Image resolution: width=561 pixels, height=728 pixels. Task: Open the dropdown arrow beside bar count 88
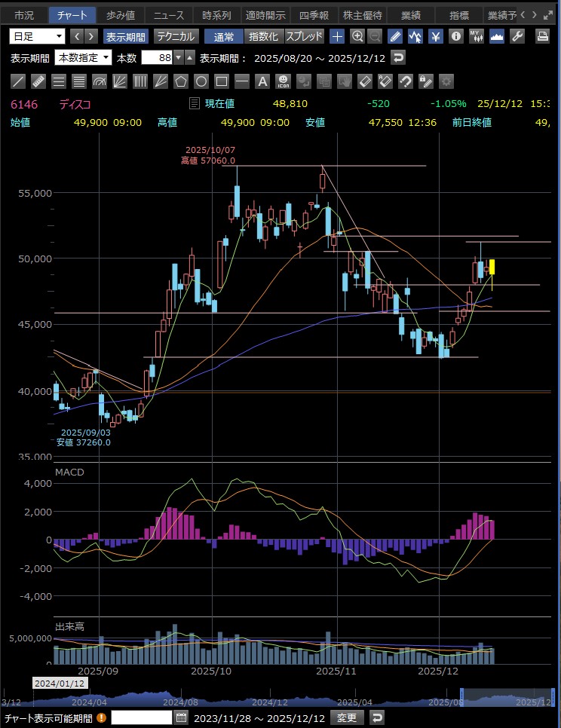click(x=178, y=58)
